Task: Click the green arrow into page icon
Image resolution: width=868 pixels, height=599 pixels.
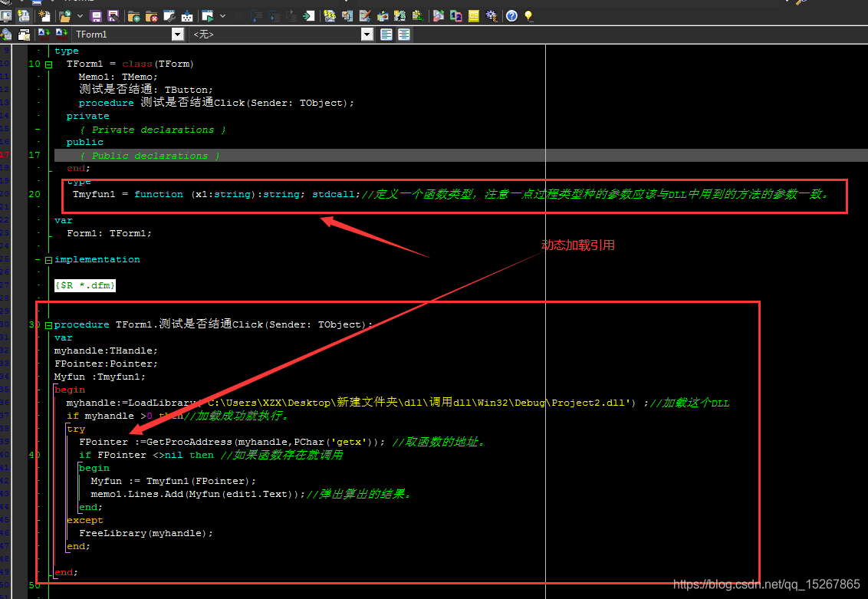Action: [309, 16]
